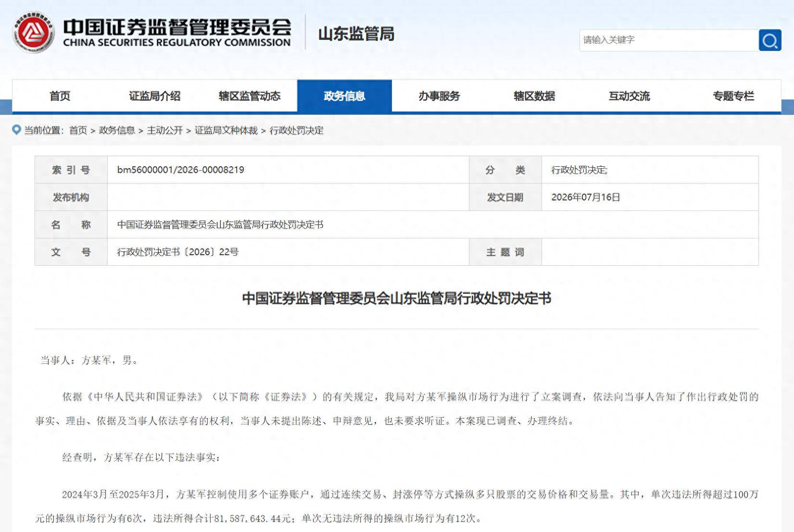Follow the 行政处罚决定 breadcrumb link
794x532 pixels.
click(296, 130)
